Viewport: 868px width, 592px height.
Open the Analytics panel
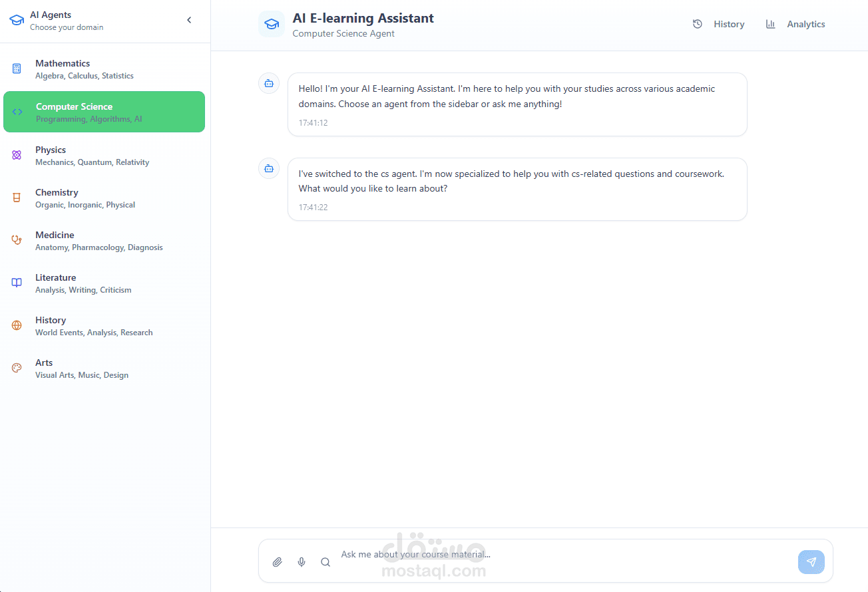[795, 23]
